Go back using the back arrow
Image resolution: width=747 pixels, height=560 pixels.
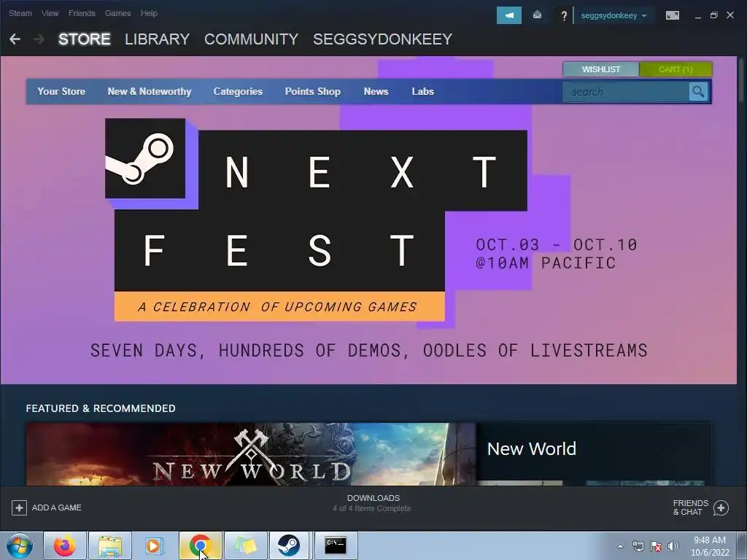[15, 39]
